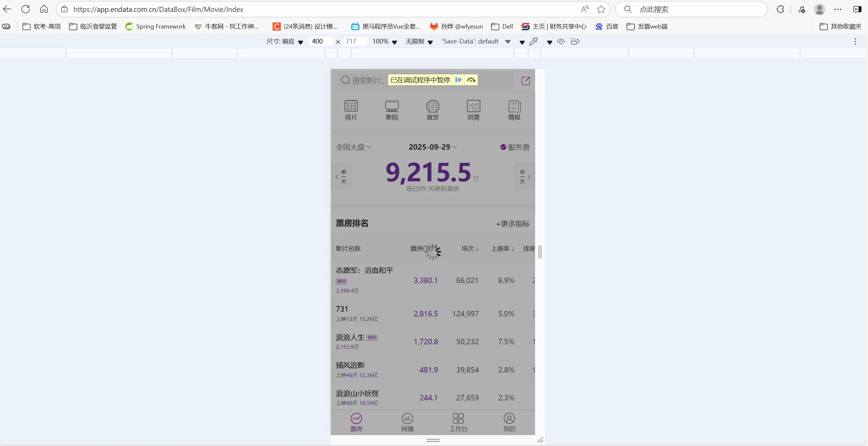Toggle favorite star in address bar

(x=601, y=9)
